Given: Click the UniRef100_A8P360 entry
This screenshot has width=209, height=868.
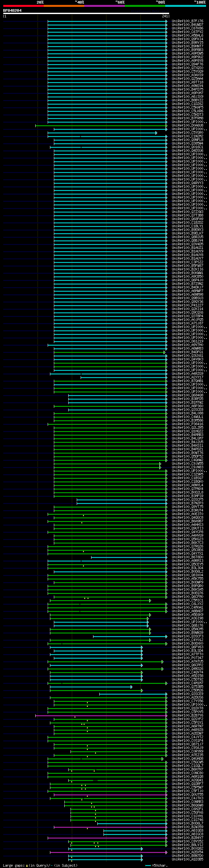Looking at the screenshot, I should click(187, 406).
